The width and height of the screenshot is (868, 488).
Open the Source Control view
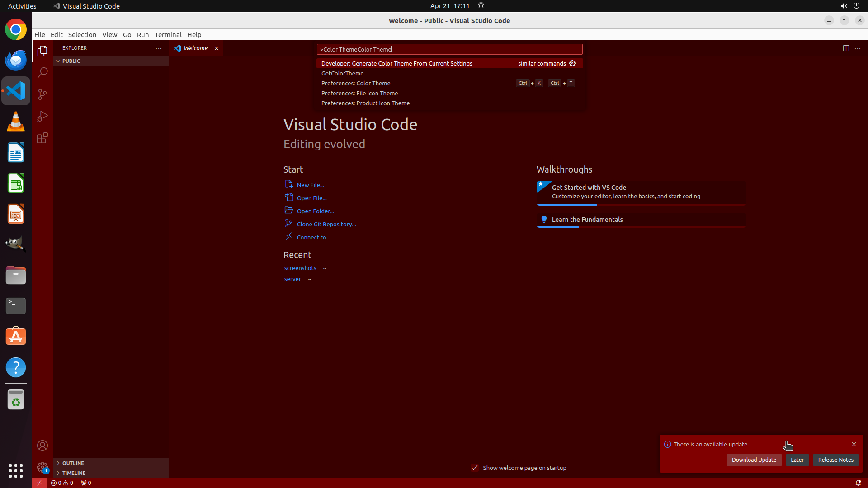[x=42, y=94]
